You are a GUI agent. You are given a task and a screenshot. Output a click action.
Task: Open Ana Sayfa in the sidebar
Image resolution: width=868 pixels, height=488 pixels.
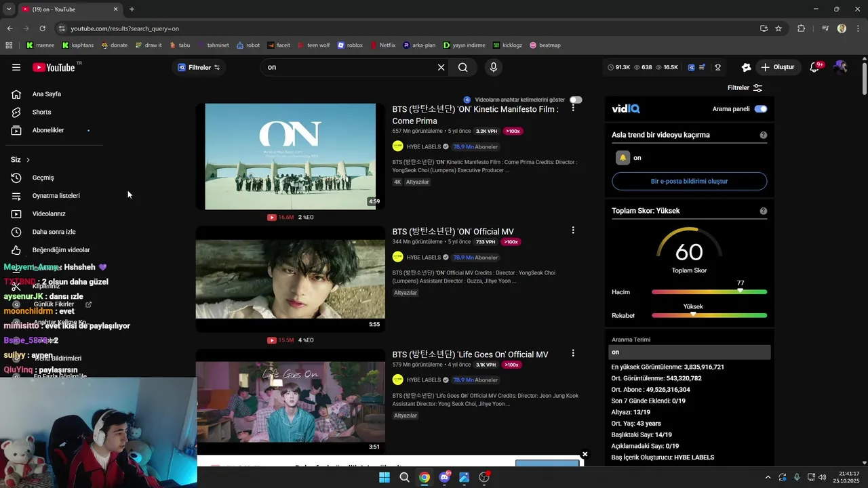click(47, 94)
